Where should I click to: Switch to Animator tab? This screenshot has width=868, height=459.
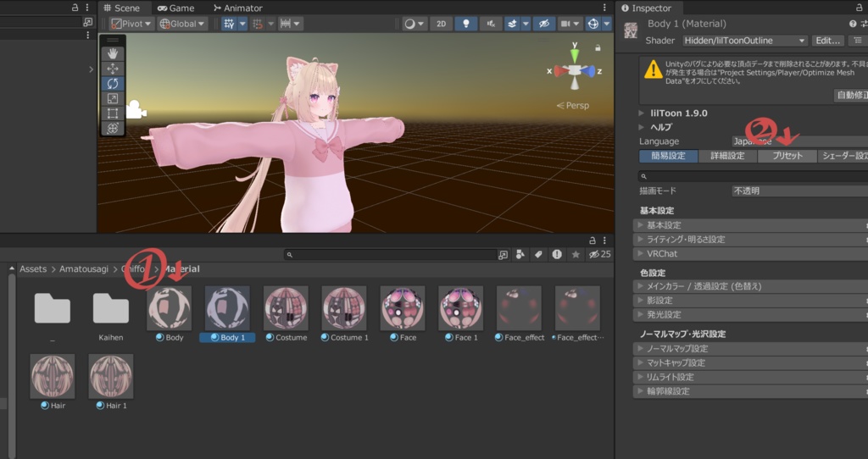pyautogui.click(x=238, y=8)
